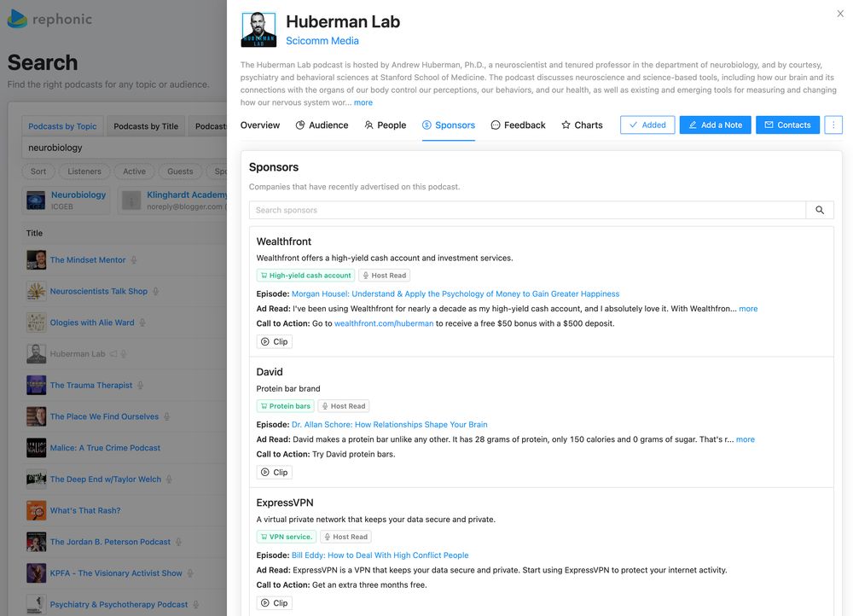853x616 pixels.
Task: Click the Add a Note button
Action: (x=716, y=125)
